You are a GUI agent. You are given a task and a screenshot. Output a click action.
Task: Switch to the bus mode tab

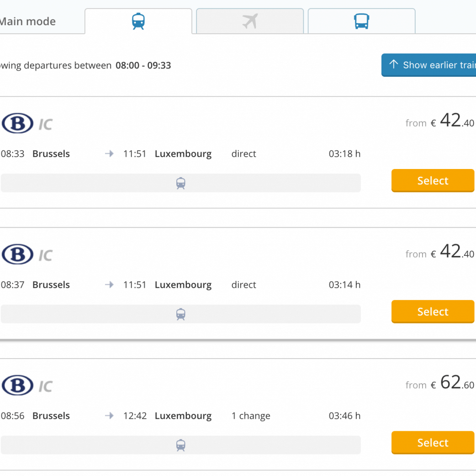coord(361,21)
